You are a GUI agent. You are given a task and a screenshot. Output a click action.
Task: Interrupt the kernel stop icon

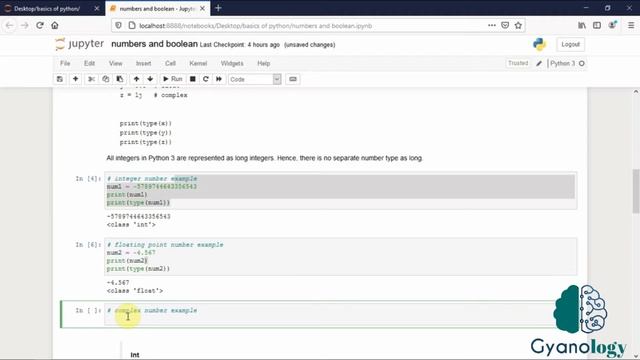[193, 79]
